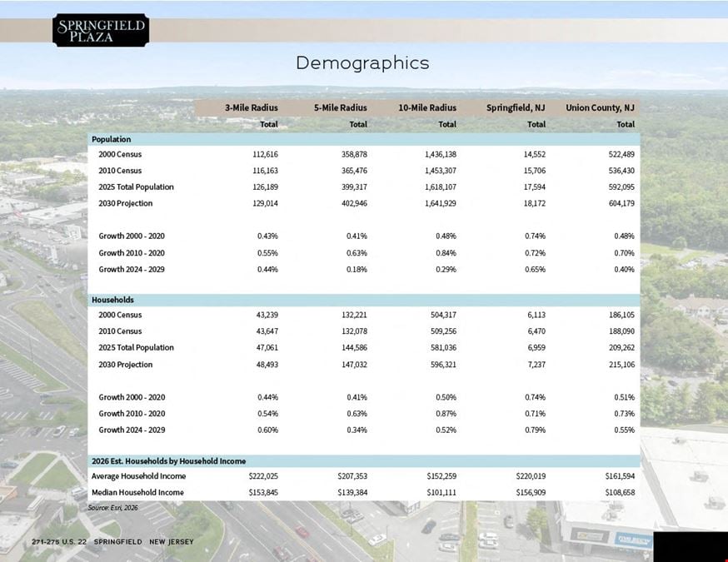The image size is (728, 562).
Task: Select the Median Household Income row label
Action: [x=137, y=492]
